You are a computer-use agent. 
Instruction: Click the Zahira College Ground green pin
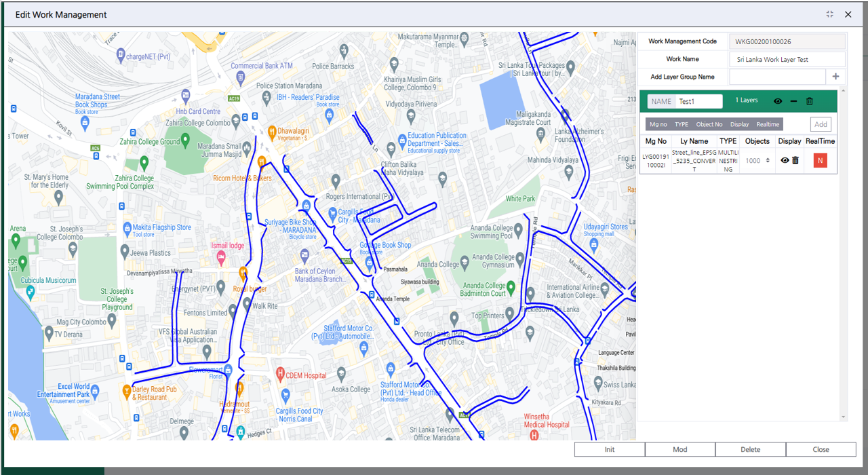pyautogui.click(x=186, y=141)
